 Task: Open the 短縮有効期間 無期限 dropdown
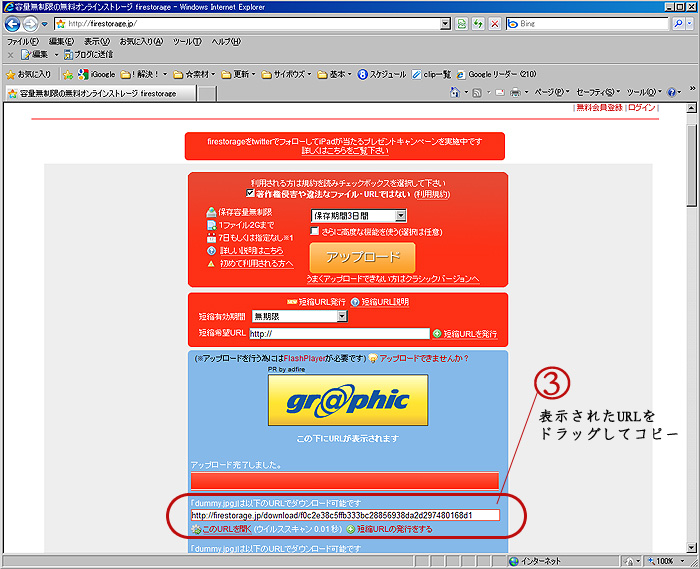coord(300,316)
